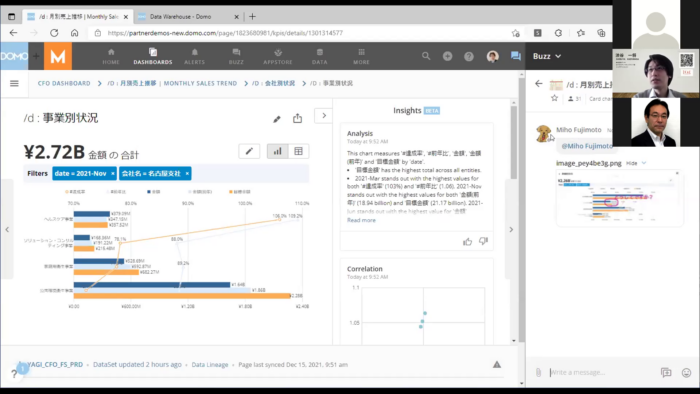Click the warning triangle icon
The image size is (700, 394).
[x=497, y=365]
